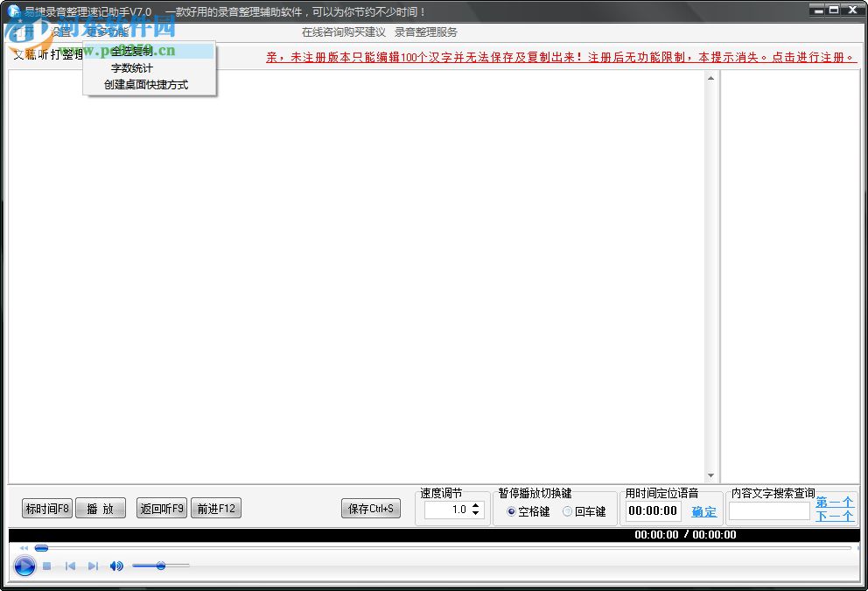Select the skip-to-next icon

tap(93, 566)
